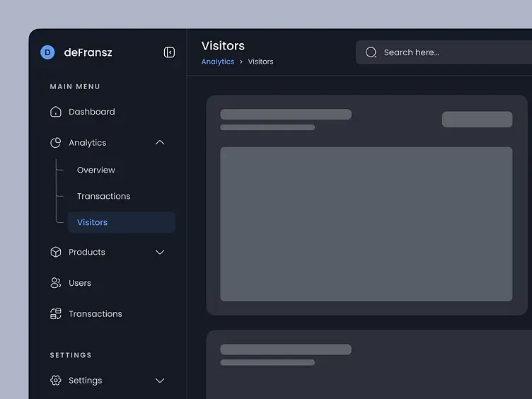The image size is (532, 399).
Task: Collapse the Analytics submenu chevron
Action: pos(160,142)
